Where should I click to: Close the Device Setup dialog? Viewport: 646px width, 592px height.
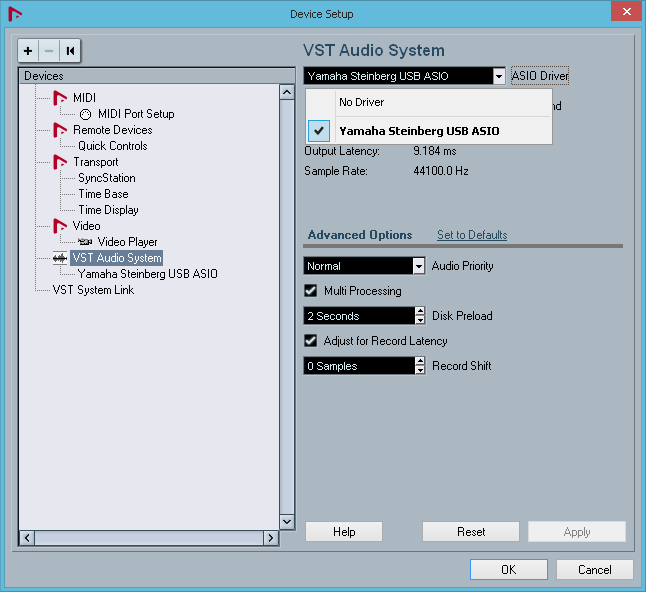tap(626, 12)
